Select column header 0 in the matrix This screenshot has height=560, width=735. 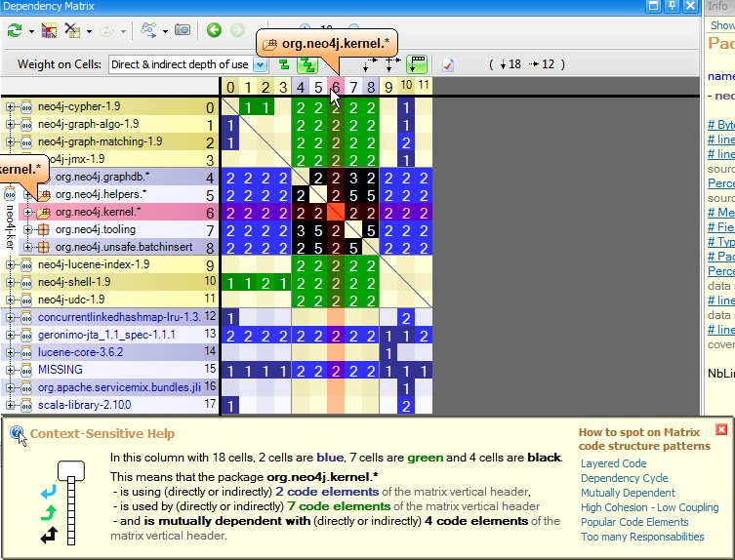[x=230, y=87]
